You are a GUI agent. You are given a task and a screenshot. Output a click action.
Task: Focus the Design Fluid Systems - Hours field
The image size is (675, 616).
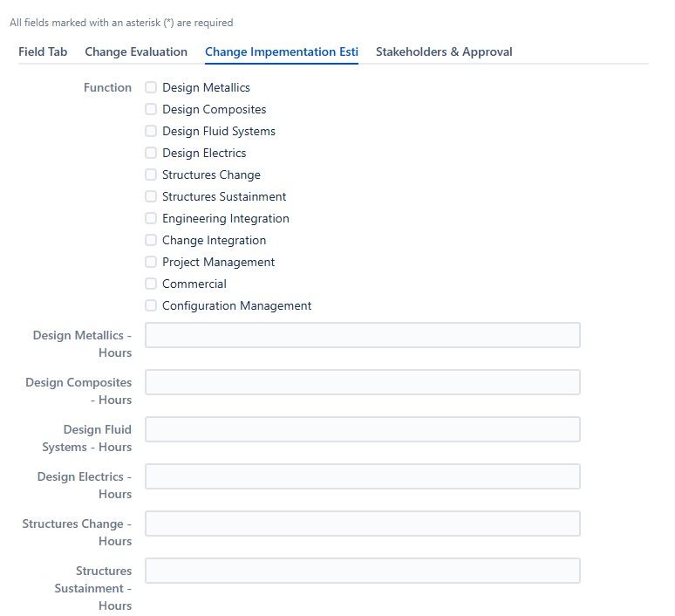click(363, 429)
